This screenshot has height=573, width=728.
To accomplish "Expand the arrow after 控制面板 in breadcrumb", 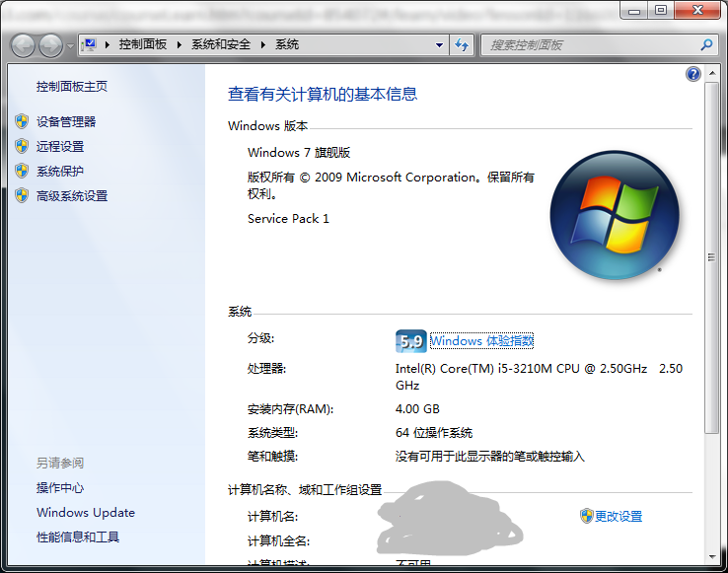I will tap(180, 44).
